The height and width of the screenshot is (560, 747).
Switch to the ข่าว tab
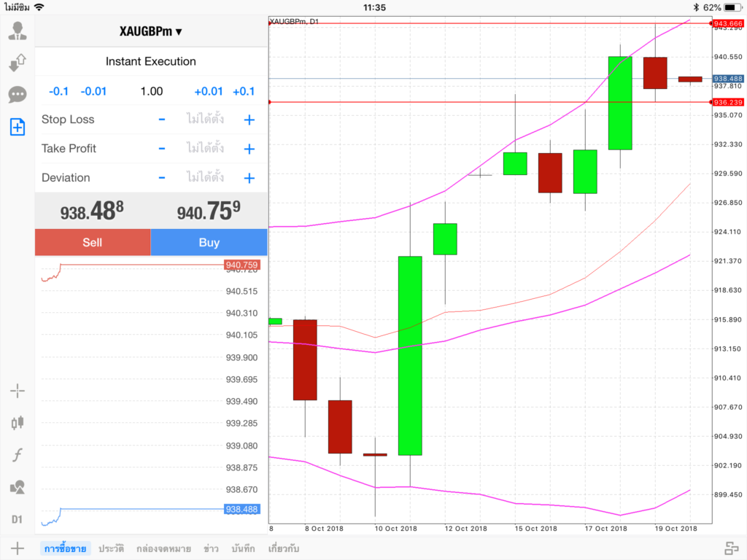[212, 548]
